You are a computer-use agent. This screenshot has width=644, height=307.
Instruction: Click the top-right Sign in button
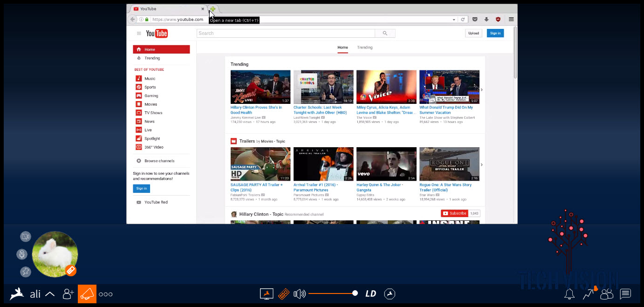495,33
